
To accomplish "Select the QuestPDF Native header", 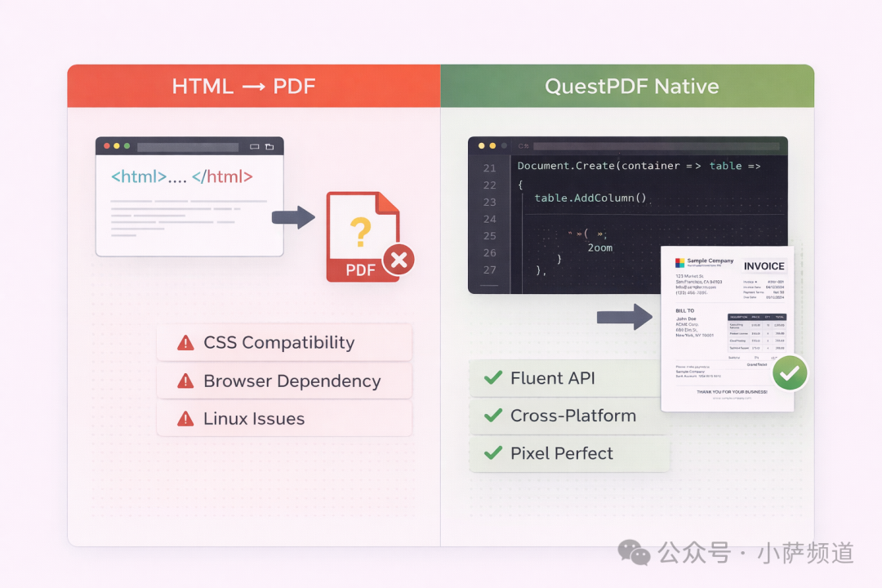I will pos(631,86).
